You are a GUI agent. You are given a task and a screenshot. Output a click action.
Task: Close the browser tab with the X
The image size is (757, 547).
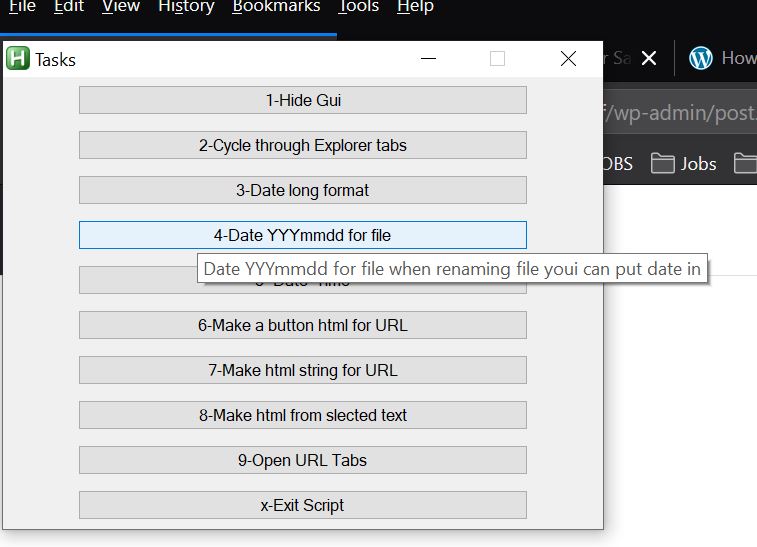(x=649, y=59)
